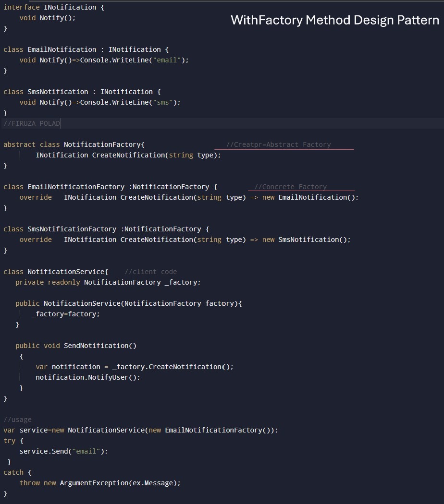Click 'var service=new NotificationService(...)' line
This screenshot has height=504, width=444.
tap(141, 430)
